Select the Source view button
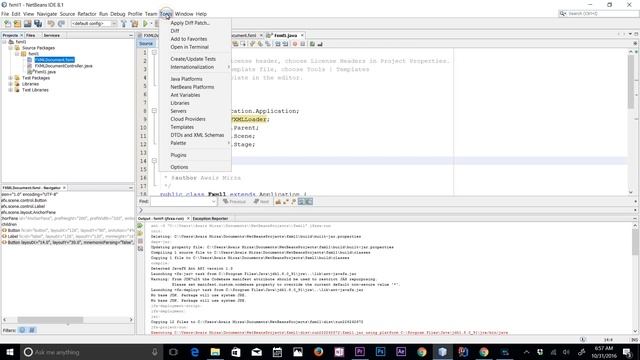This screenshot has width=640, height=360. click(x=146, y=44)
